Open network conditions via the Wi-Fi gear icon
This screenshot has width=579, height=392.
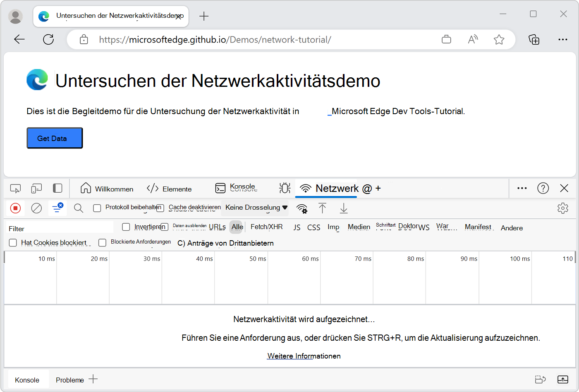(x=302, y=209)
